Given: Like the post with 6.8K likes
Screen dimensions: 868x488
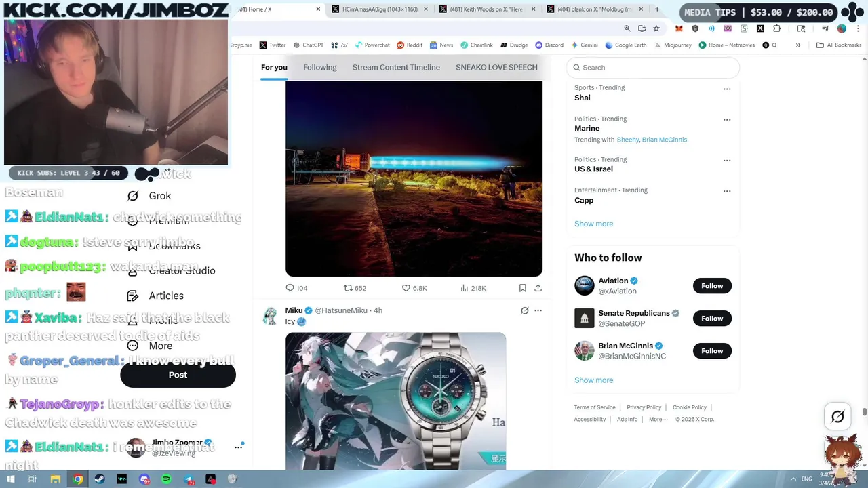Looking at the screenshot, I should (x=414, y=288).
